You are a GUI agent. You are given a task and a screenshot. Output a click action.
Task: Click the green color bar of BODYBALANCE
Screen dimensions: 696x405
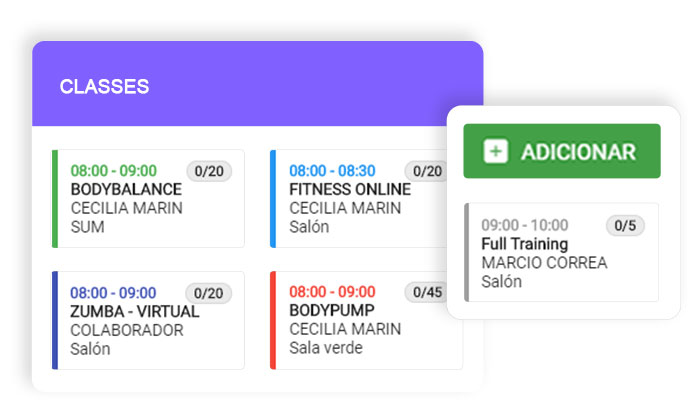tap(55, 199)
